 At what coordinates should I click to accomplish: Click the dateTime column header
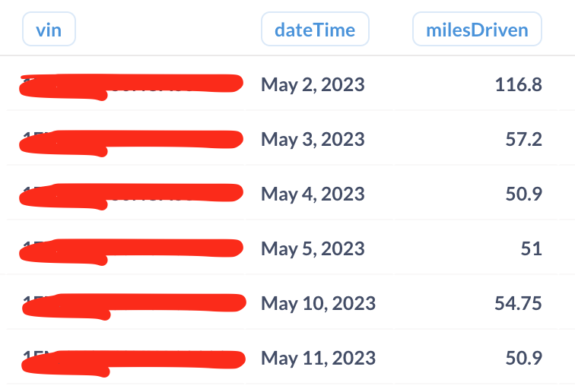pyautogui.click(x=315, y=30)
